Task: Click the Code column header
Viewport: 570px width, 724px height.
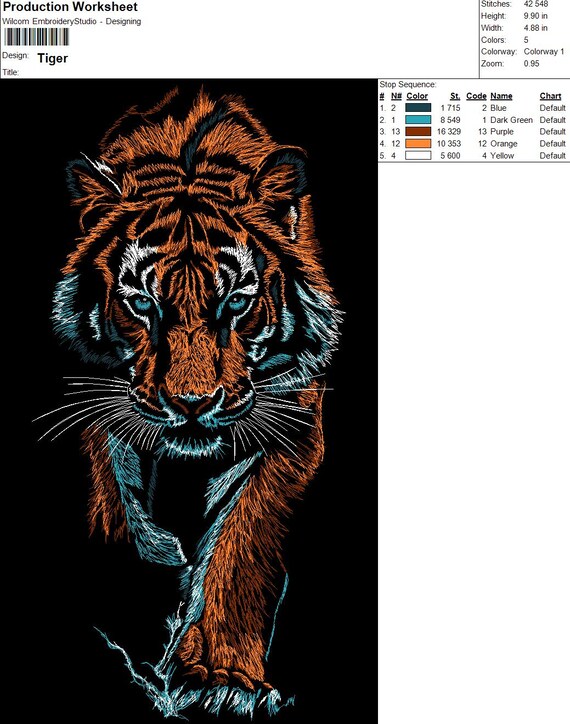Action: [x=476, y=96]
